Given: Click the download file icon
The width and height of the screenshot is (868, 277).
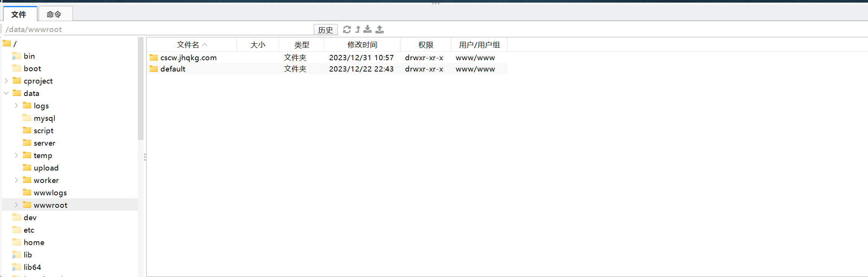Looking at the screenshot, I should click(367, 29).
